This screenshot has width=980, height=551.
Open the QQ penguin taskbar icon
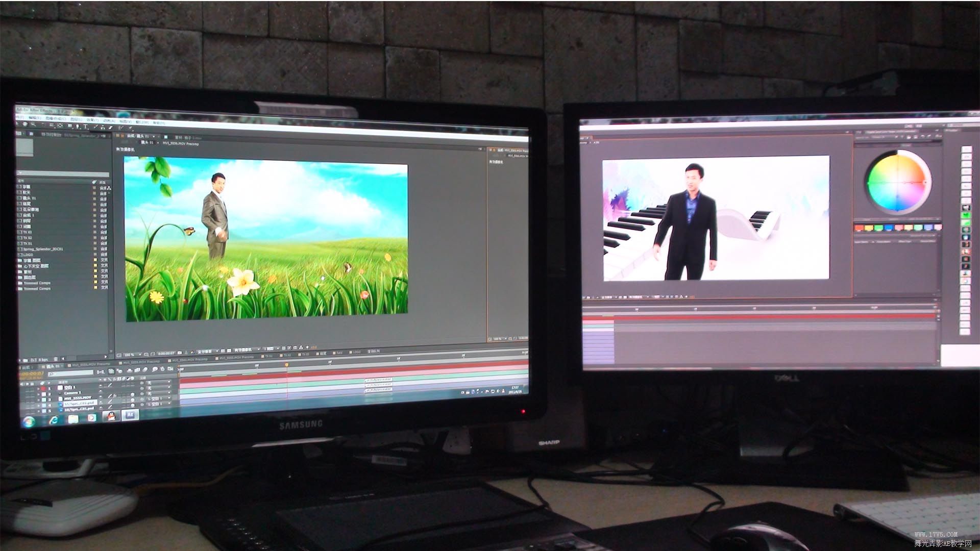click(x=110, y=416)
